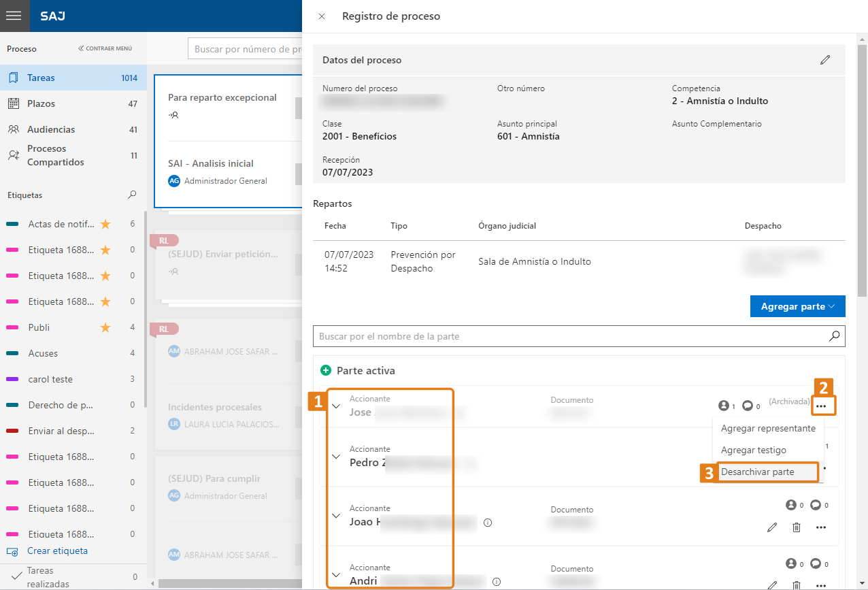Image resolution: width=868 pixels, height=590 pixels.
Task: Click representatives icon on Joao row
Action: pos(790,505)
